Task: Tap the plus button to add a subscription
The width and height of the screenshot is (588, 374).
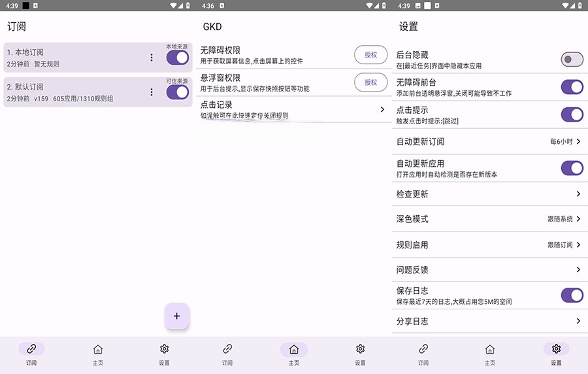Action: (x=176, y=316)
